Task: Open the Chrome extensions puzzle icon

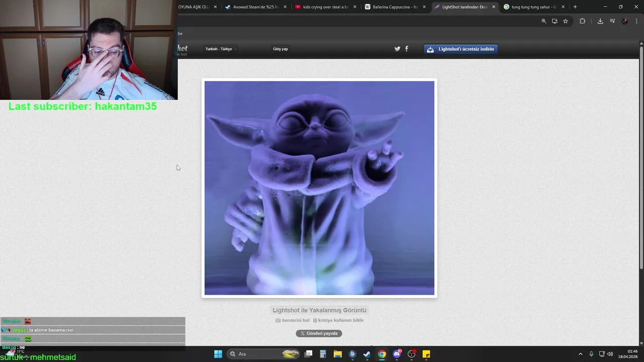Action: pos(582,21)
